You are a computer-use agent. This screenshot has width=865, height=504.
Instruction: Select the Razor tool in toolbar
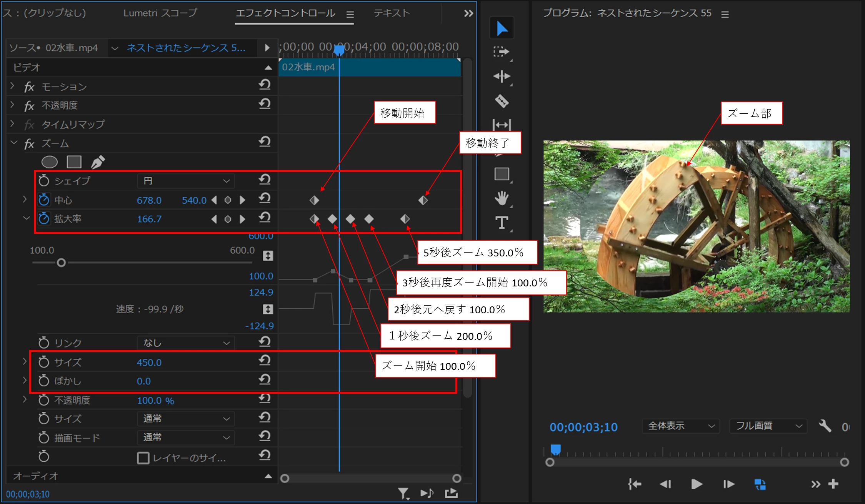coord(502,101)
